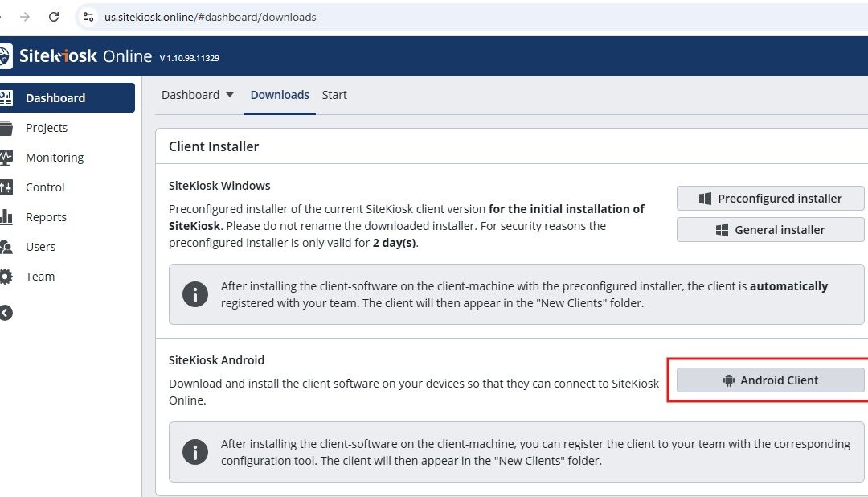
Task: Open the Users section
Action: pos(40,247)
